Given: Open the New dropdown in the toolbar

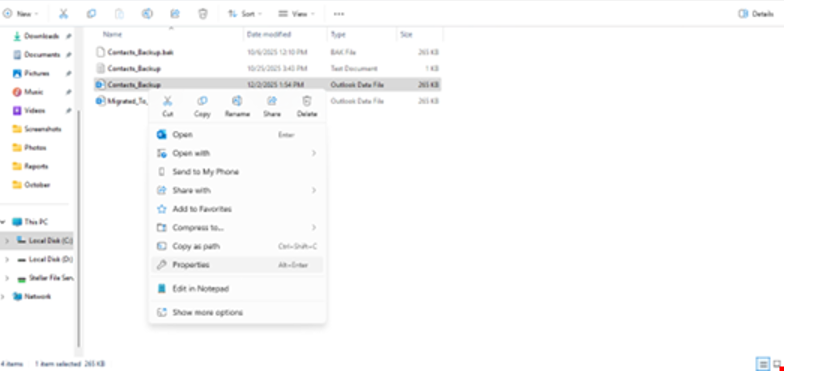Looking at the screenshot, I should [21, 14].
